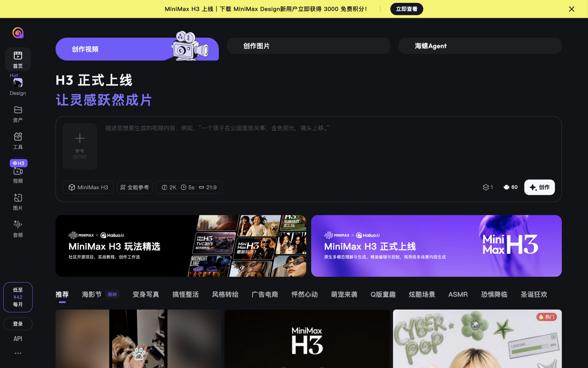Click the H3 正式上线 headline
The height and width of the screenshot is (368, 588).
point(94,80)
